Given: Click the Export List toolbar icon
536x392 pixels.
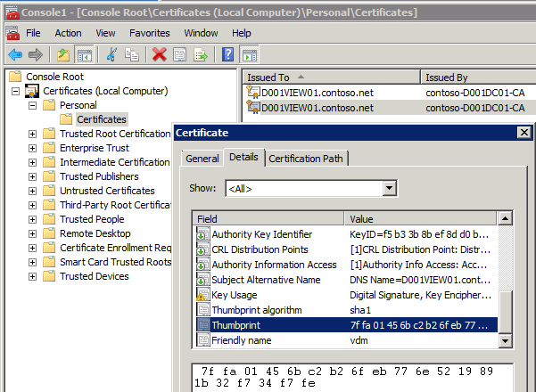Looking at the screenshot, I should coord(201,54).
